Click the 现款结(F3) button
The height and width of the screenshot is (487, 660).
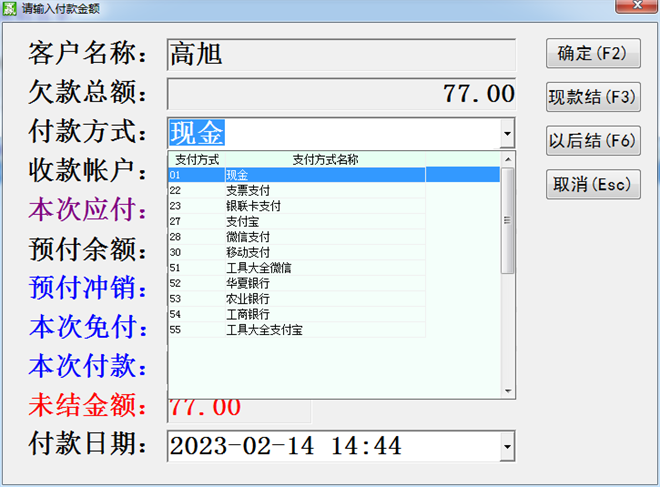pos(593,97)
